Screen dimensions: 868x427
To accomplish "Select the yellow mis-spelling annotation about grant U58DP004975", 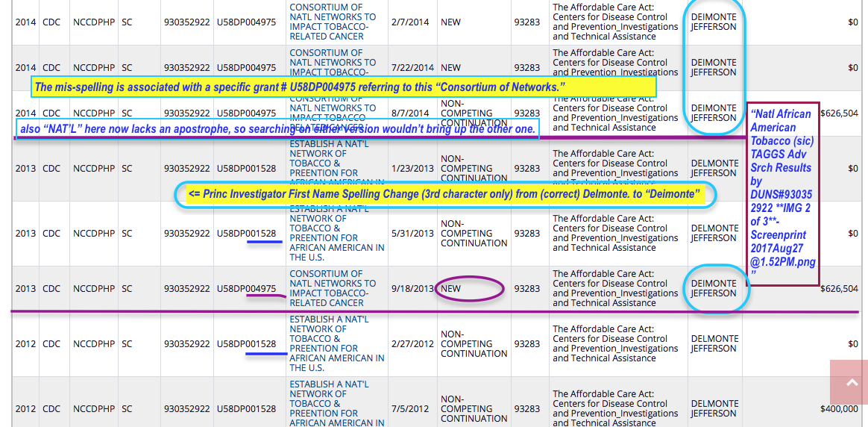I will coord(343,87).
